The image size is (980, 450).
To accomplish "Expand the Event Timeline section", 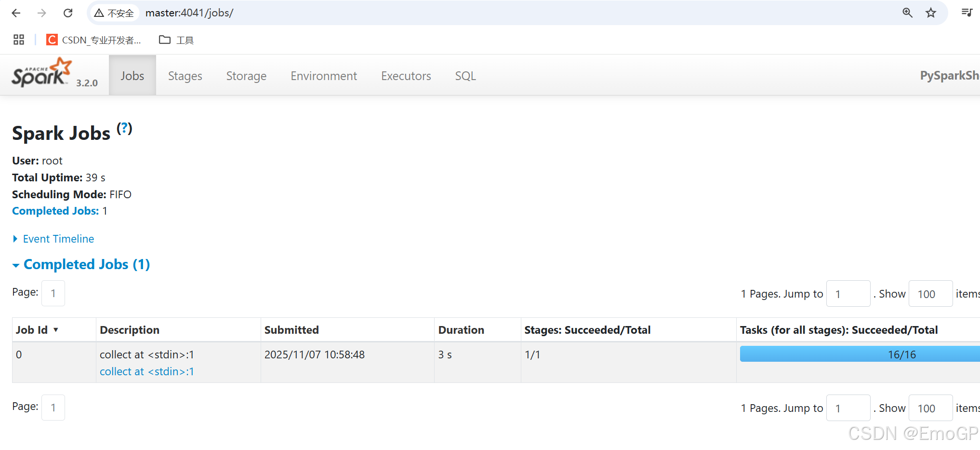I will click(x=53, y=239).
